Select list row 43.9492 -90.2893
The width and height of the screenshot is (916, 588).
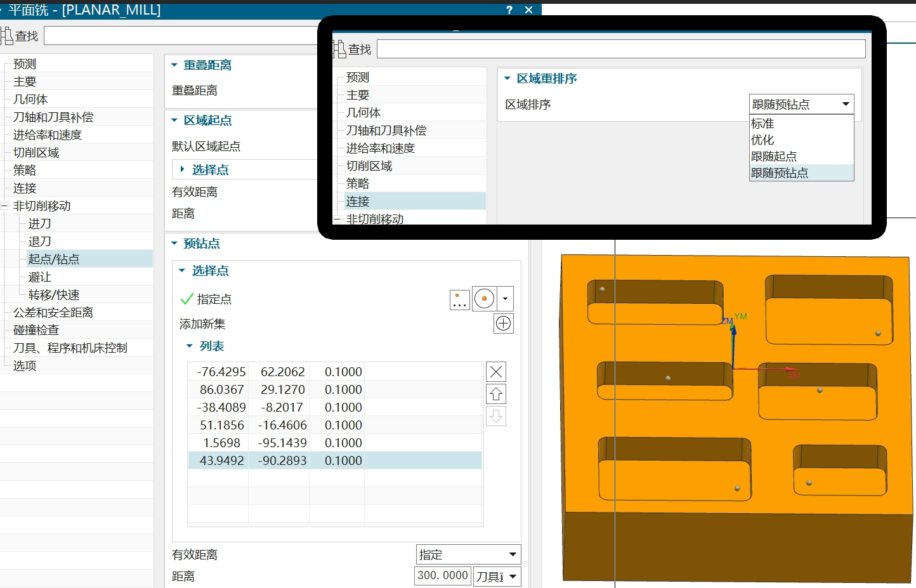(335, 461)
